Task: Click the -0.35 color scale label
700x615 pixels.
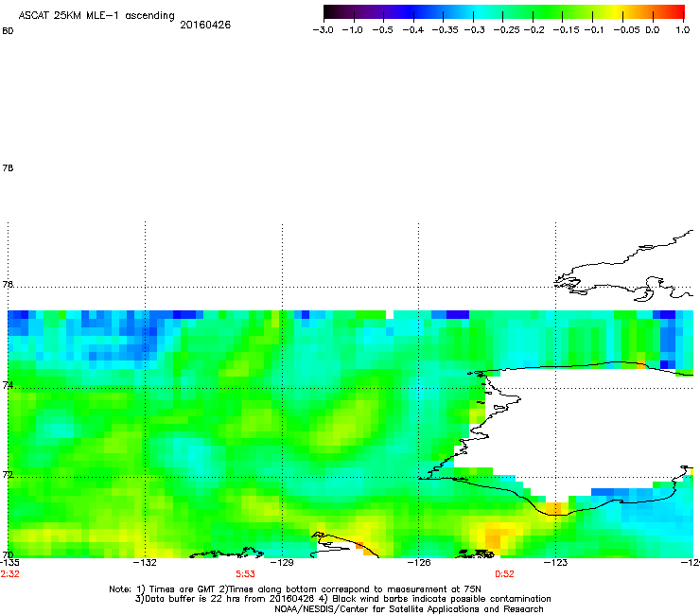Action: [446, 30]
